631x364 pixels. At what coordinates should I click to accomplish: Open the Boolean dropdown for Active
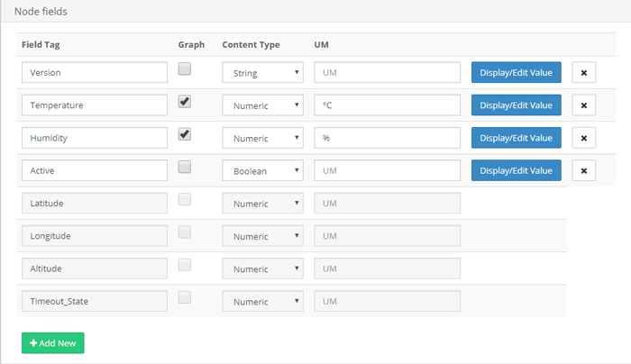point(262,170)
